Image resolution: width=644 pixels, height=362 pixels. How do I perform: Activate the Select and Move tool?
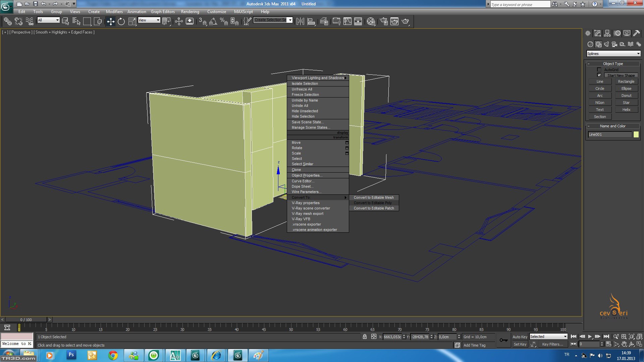point(110,21)
